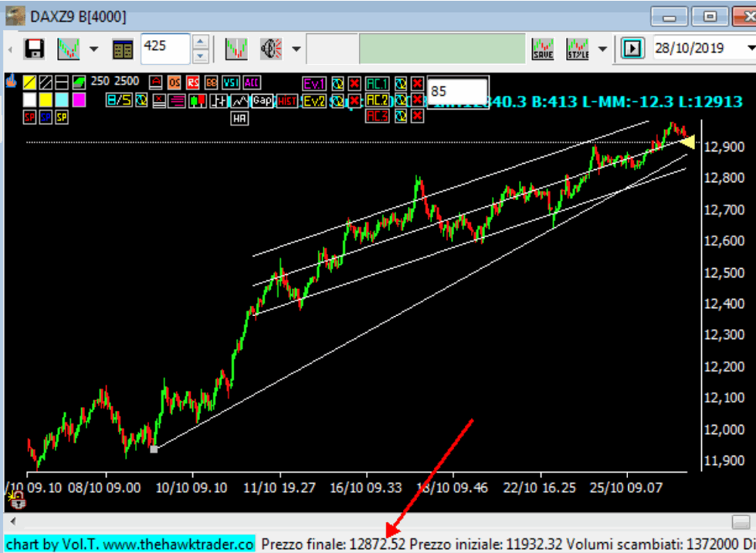756x553 pixels.
Task: Toggle the cyan VSI indicator button
Action: point(231,83)
